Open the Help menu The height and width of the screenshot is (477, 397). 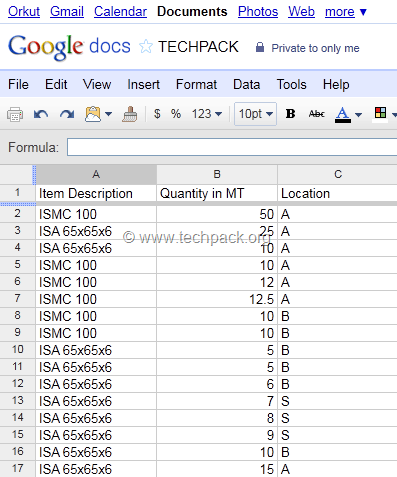coord(336,84)
